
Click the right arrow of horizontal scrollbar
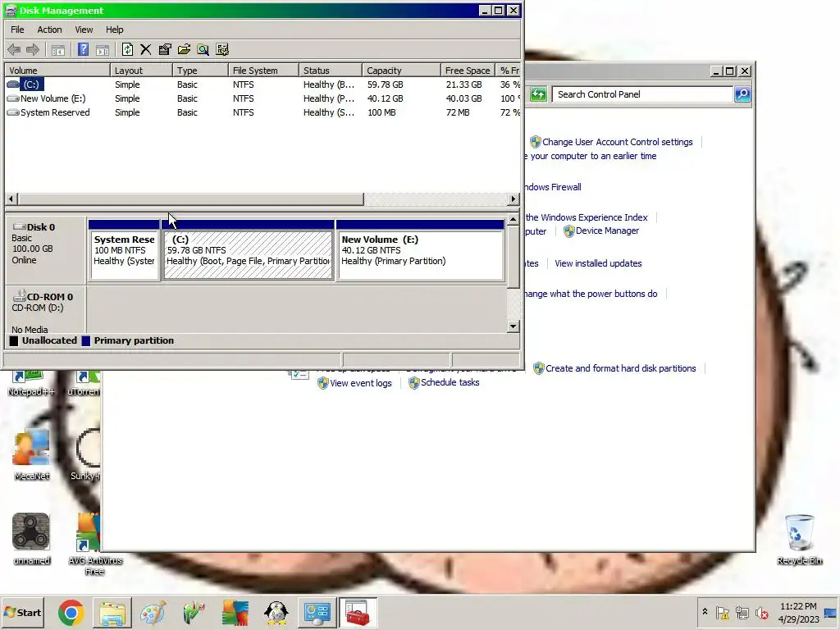pos(514,199)
